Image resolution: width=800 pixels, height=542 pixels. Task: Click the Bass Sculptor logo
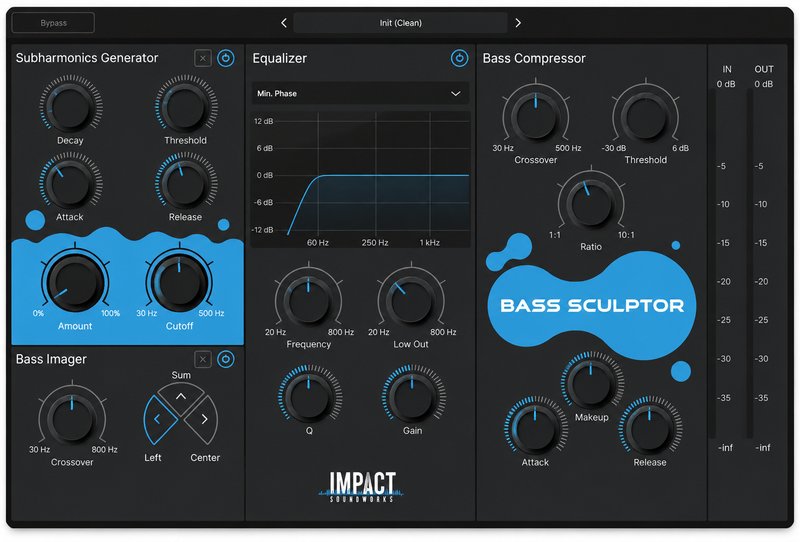pos(592,306)
